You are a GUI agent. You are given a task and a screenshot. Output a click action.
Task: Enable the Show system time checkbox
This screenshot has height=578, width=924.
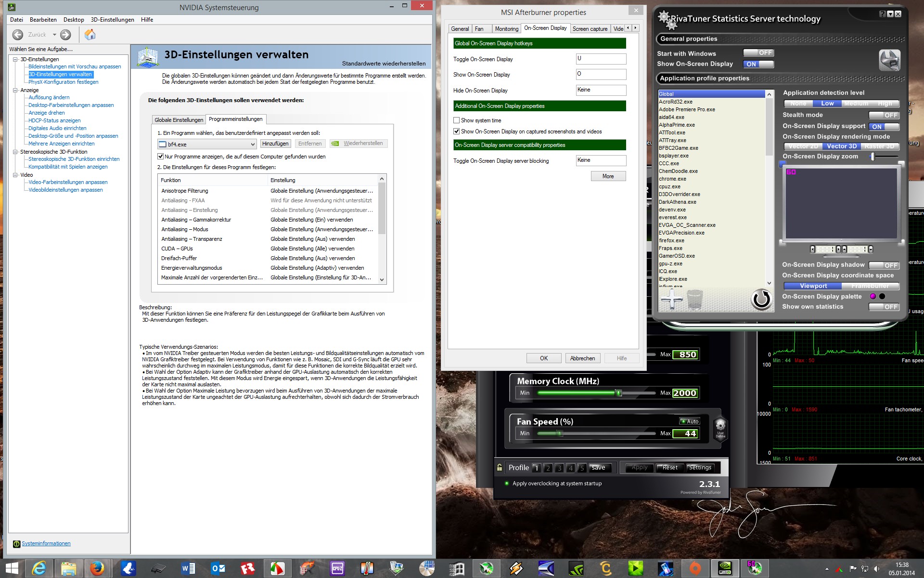(x=457, y=120)
